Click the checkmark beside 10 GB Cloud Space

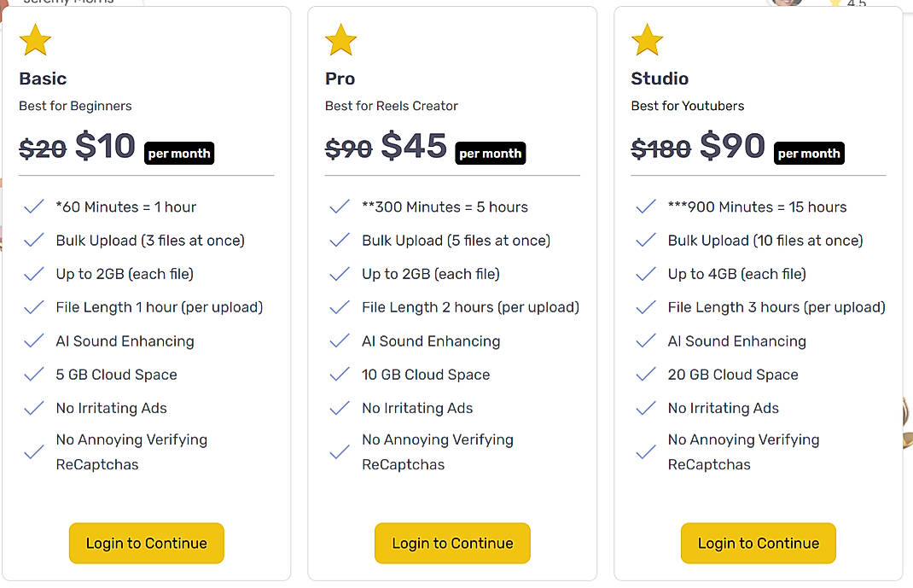point(339,374)
